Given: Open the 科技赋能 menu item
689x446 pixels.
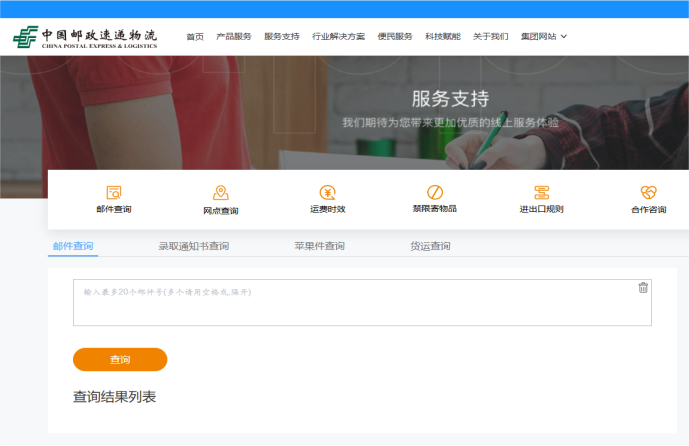Looking at the screenshot, I should [x=443, y=37].
